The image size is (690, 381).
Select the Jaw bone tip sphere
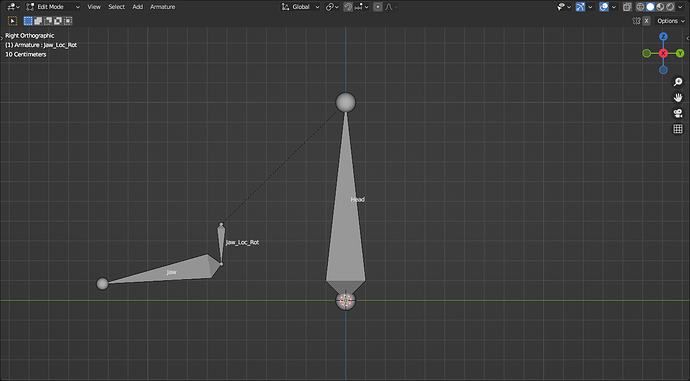[103, 283]
